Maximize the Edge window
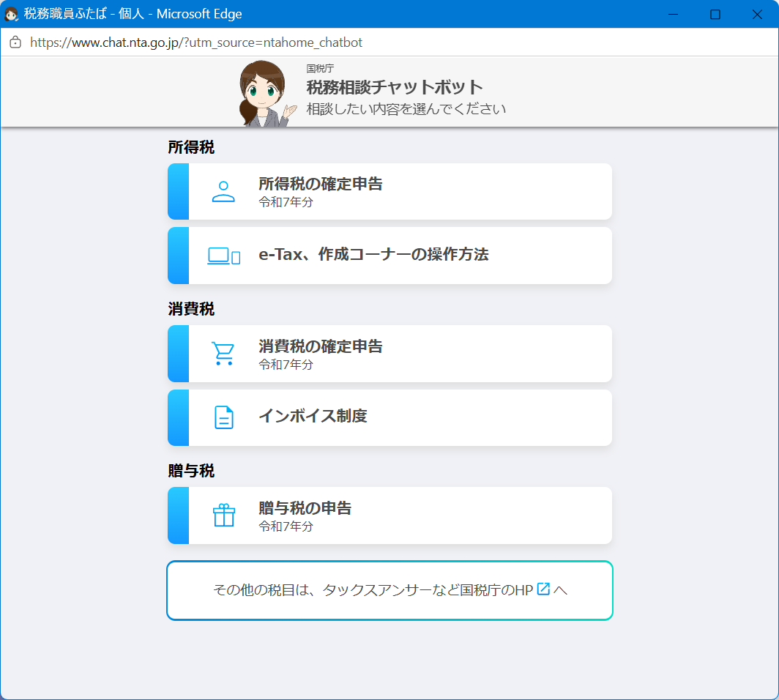Screen dimensions: 779x700 [x=715, y=14]
